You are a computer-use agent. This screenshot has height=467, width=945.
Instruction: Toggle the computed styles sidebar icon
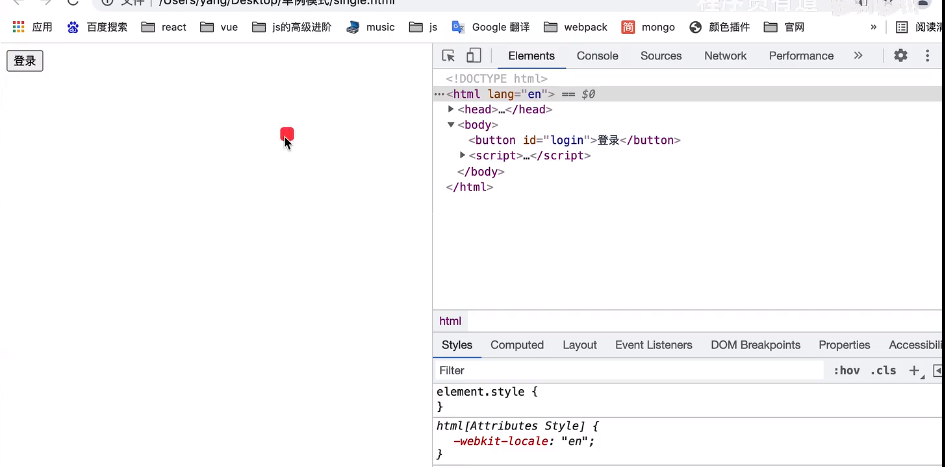click(x=938, y=371)
